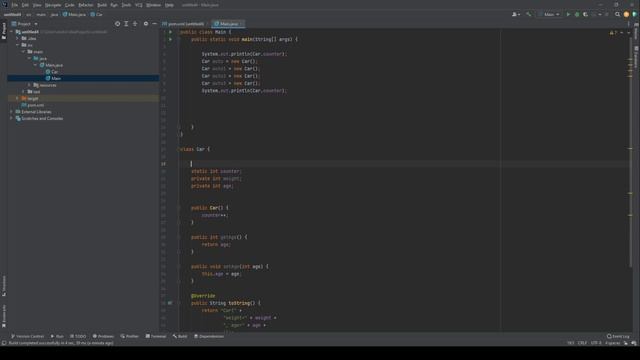This screenshot has height=360, width=640.
Task: Open the Navigate menu
Action: pyautogui.click(x=53, y=5)
